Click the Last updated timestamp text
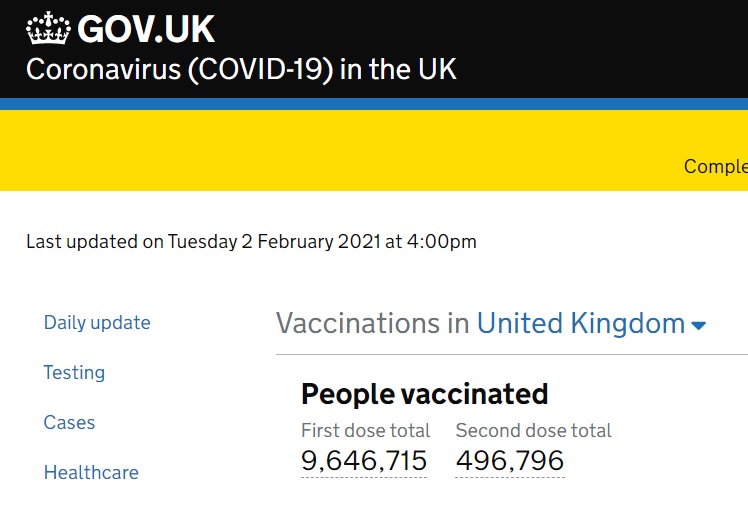The width and height of the screenshot is (748, 510). [251, 241]
